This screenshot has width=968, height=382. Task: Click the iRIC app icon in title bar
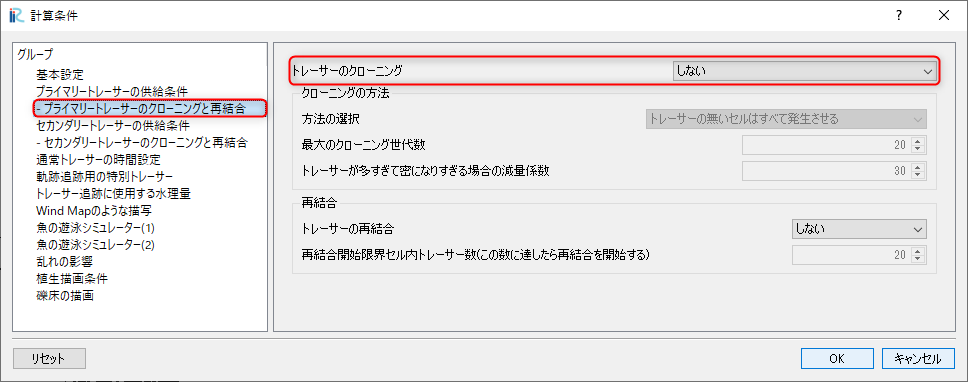tap(16, 16)
